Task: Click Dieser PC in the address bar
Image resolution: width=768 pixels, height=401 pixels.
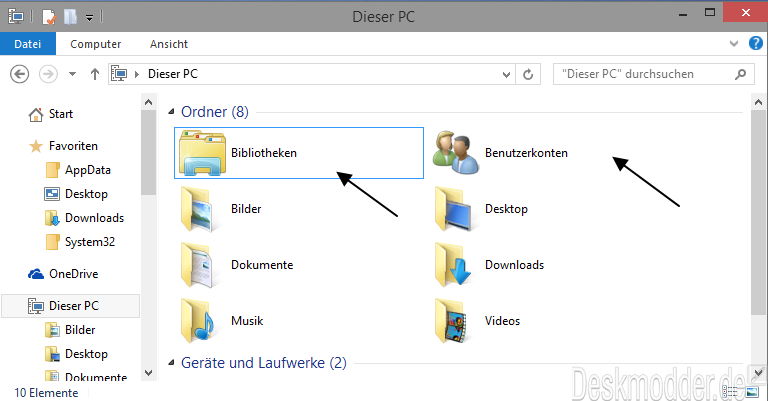Action: (x=173, y=74)
